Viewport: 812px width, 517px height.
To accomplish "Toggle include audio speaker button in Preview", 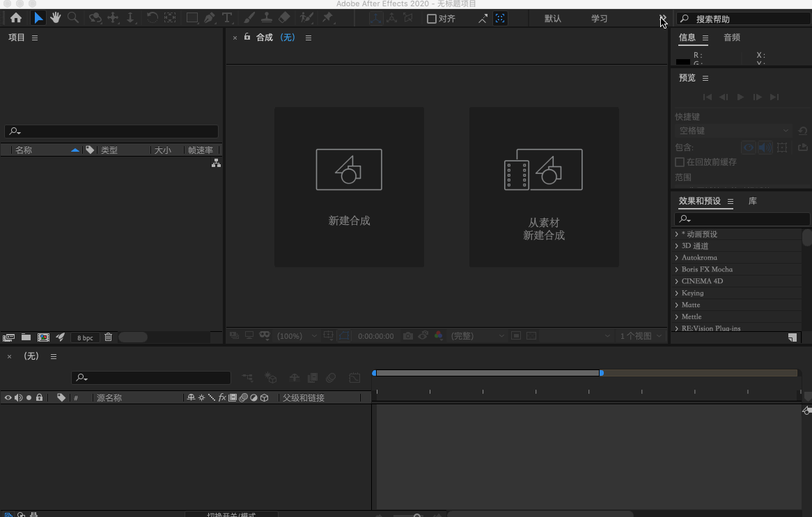I will [x=765, y=148].
